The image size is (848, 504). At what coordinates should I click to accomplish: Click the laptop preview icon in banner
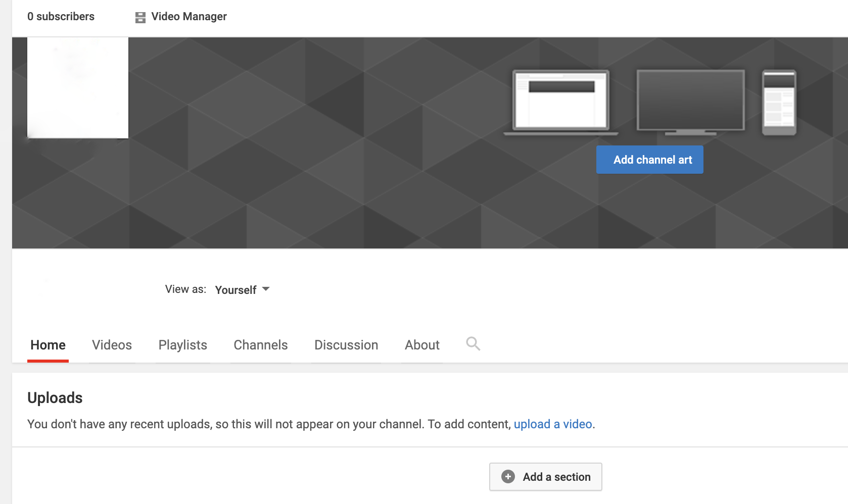click(x=561, y=103)
